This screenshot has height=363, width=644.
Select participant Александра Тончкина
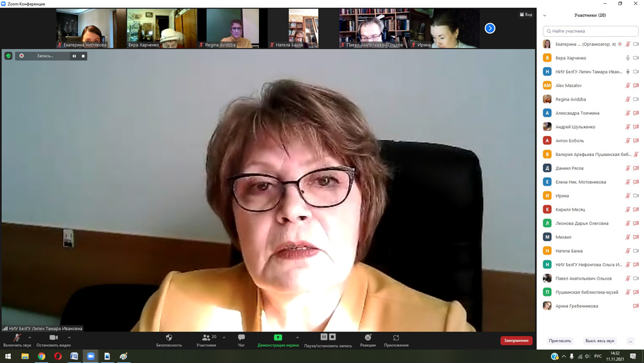pos(590,113)
